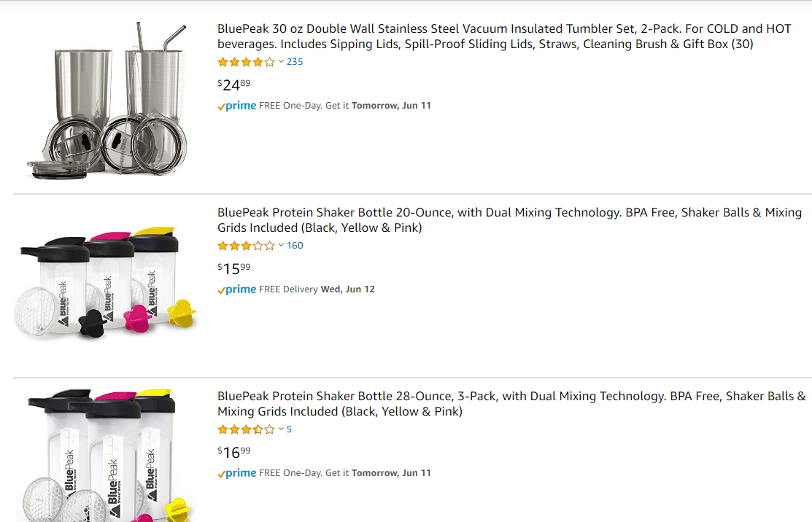Open the 235 reviews for the tumbler set
812x522 pixels.
(x=294, y=62)
